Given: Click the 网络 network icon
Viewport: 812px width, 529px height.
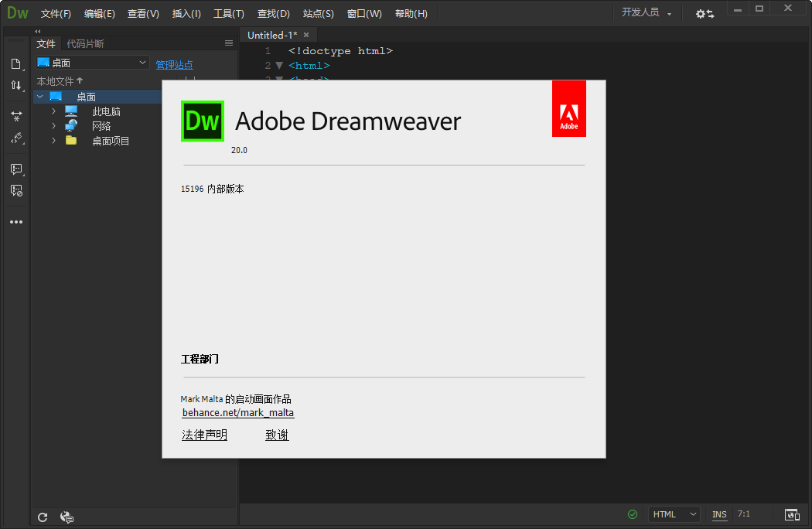Looking at the screenshot, I should pyautogui.click(x=71, y=125).
